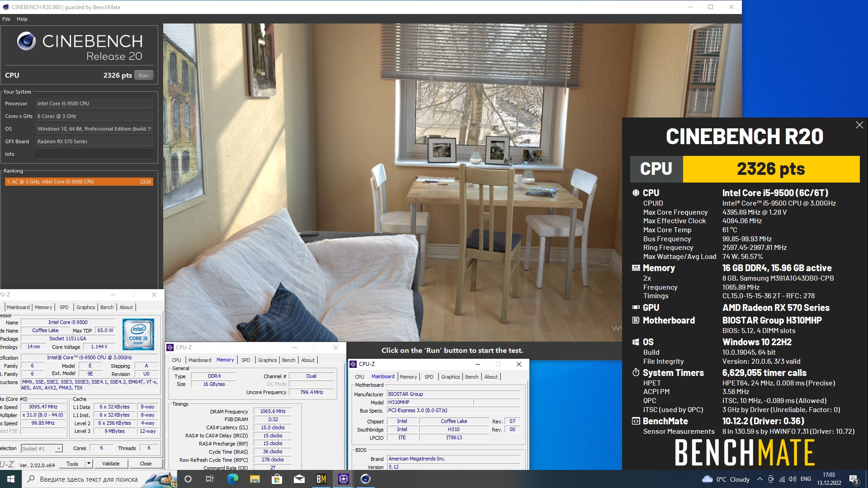The height and width of the screenshot is (488, 868).
Task: Click the CPU-Z Memory window title icon
Action: (x=170, y=347)
